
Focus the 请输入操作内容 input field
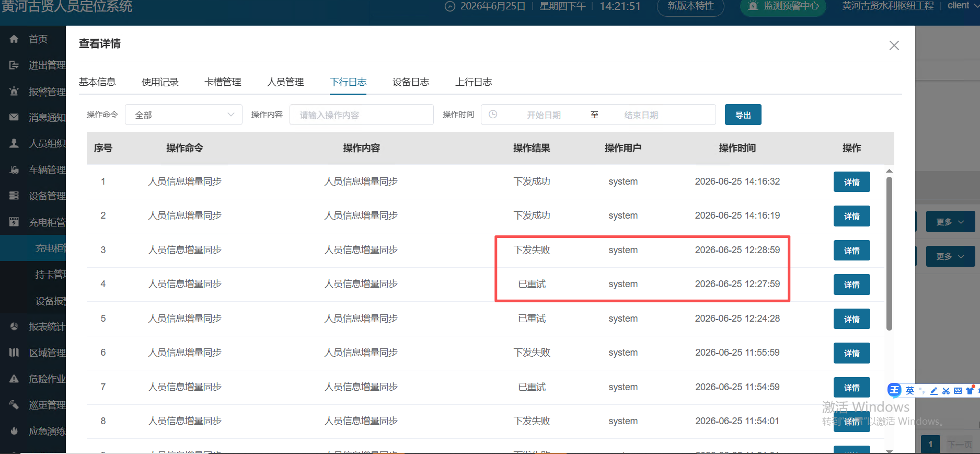coord(362,115)
